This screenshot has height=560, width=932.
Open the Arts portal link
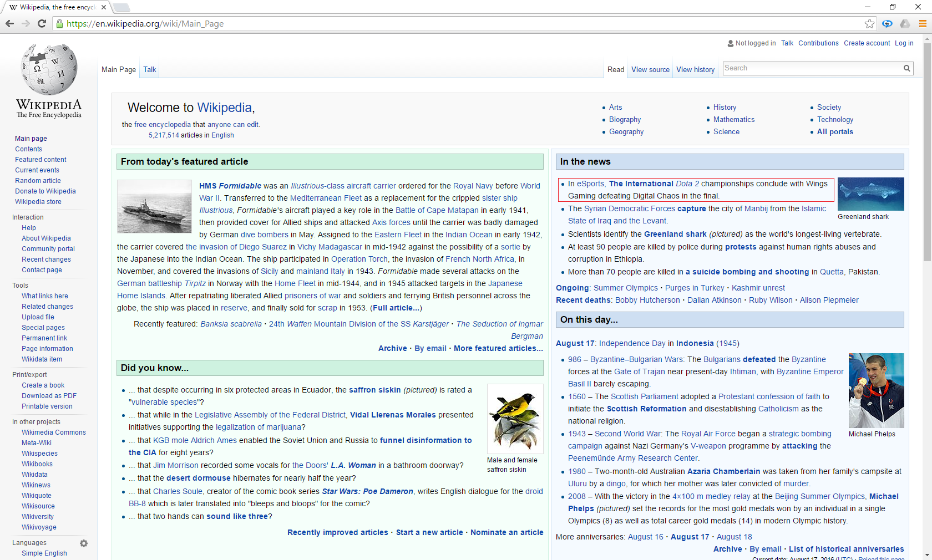tap(615, 108)
